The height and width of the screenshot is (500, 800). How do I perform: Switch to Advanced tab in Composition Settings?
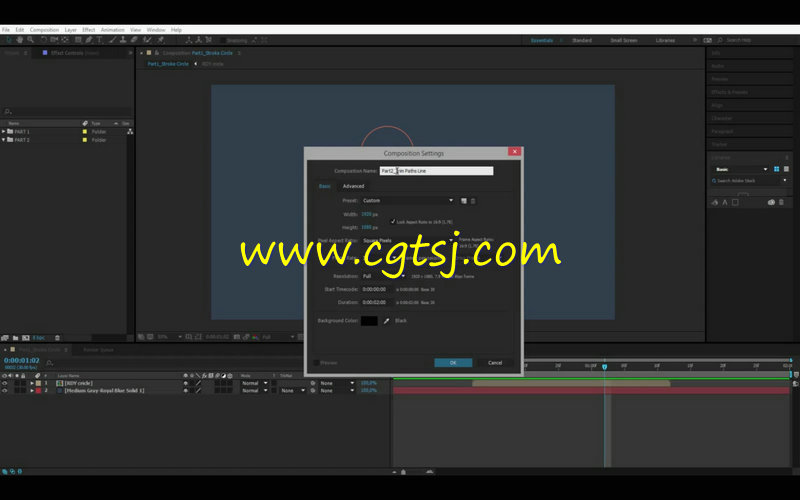pos(354,186)
